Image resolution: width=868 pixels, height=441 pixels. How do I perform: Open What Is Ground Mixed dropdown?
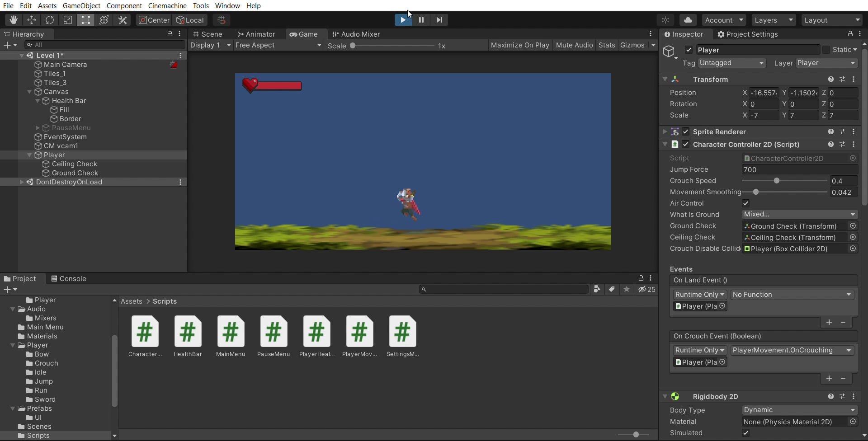[800, 214]
